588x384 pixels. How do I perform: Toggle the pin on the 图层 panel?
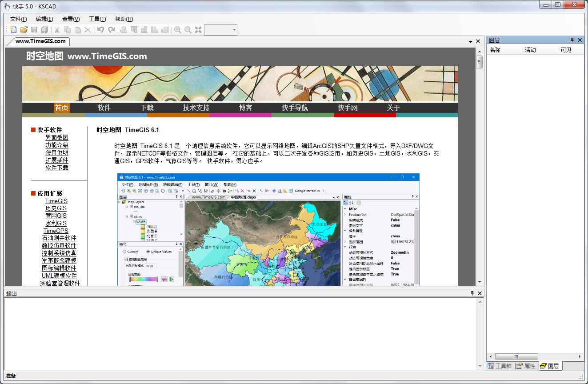(x=572, y=40)
